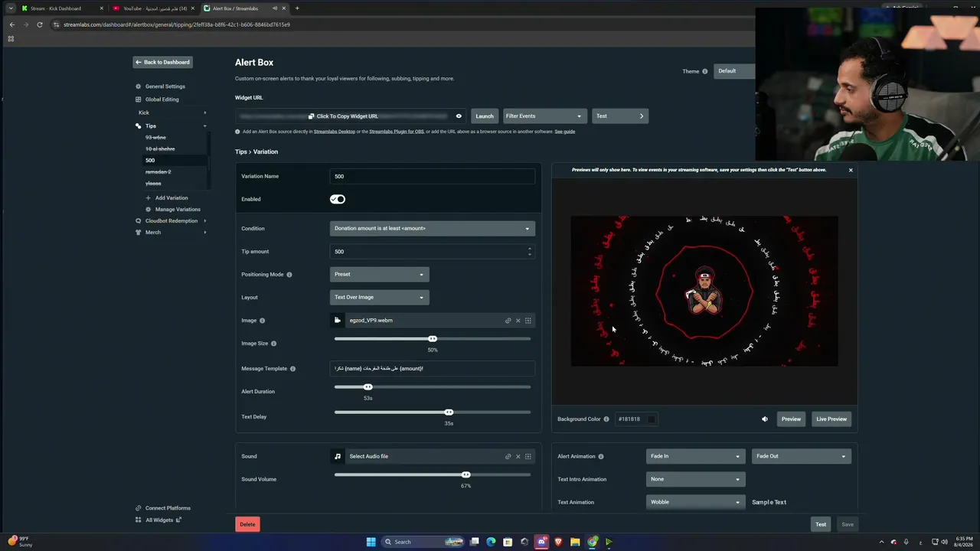Open the Text Intro Animation None dropdown
The width and height of the screenshot is (980, 551).
[x=695, y=479]
